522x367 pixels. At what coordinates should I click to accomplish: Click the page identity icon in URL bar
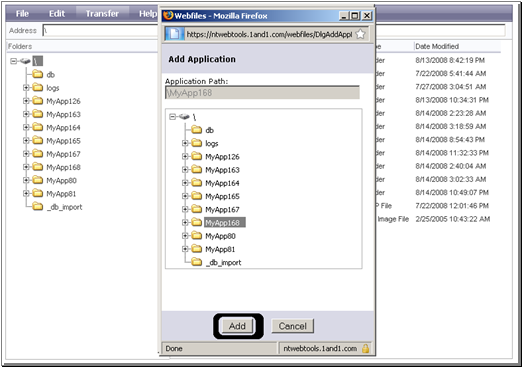tap(174, 34)
